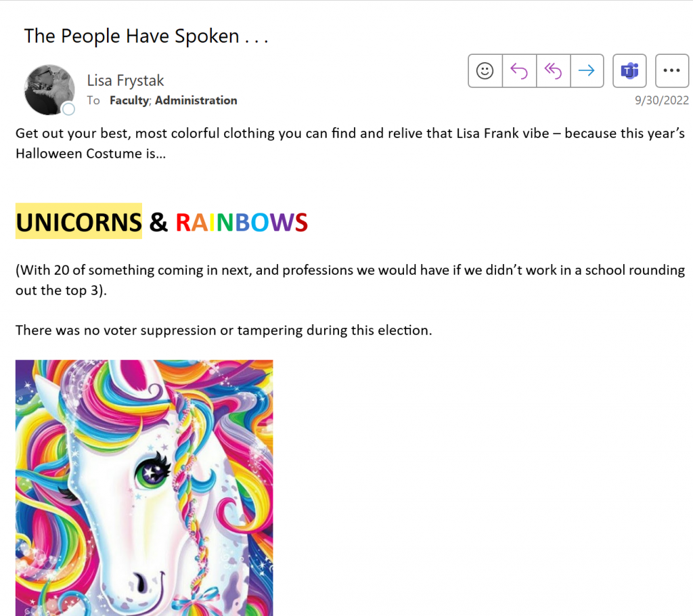This screenshot has width=693, height=616.
Task: Click the voter suppression sentence
Action: click(223, 330)
